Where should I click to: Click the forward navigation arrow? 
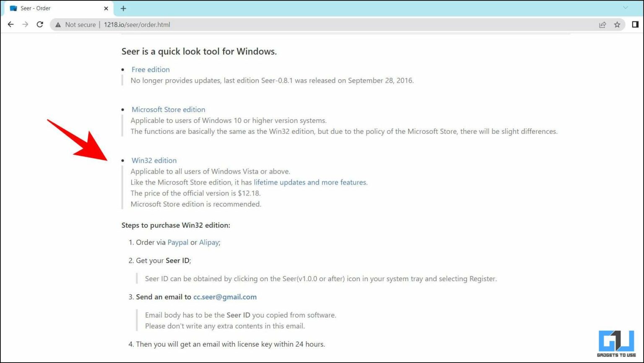tap(25, 24)
